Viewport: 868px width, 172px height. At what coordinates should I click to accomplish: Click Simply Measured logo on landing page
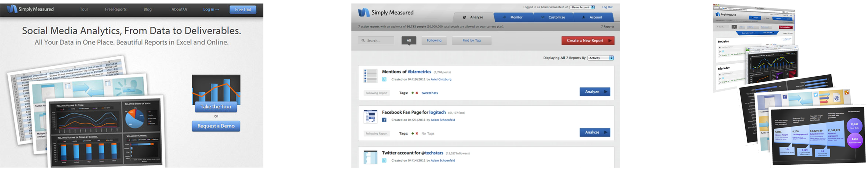[x=30, y=9]
